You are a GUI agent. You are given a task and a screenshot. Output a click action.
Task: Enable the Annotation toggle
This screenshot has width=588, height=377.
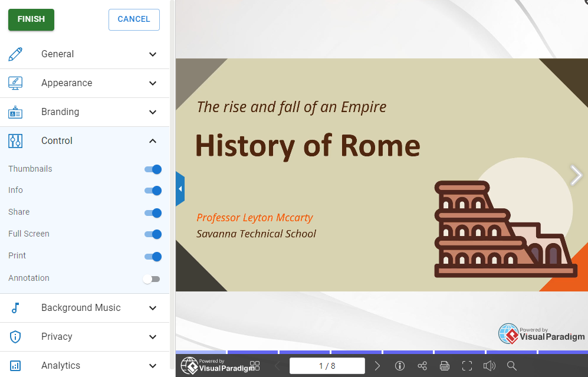(x=152, y=279)
